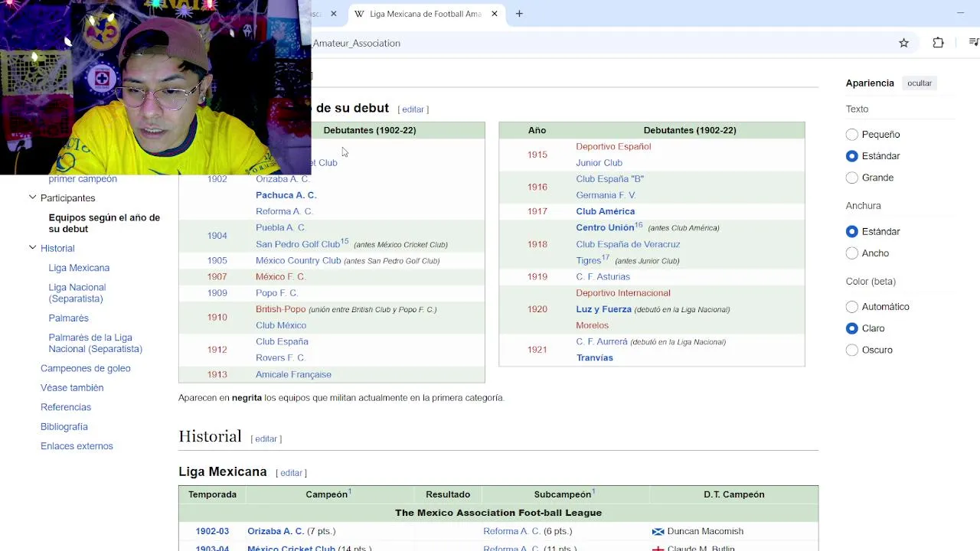
Task: Open footnote 15 next to San Pedro Golf Club
Action: pos(345,241)
